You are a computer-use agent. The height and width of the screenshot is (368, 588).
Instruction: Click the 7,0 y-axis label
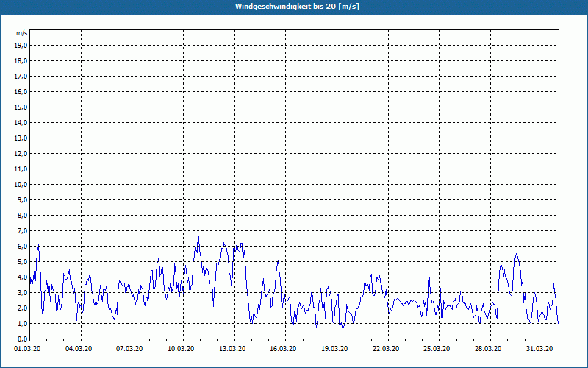[x=22, y=230]
